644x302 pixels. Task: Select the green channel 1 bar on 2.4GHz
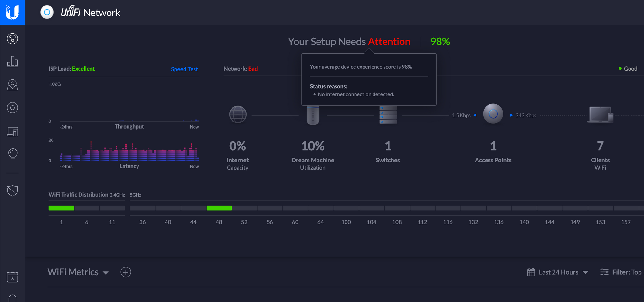click(61, 208)
